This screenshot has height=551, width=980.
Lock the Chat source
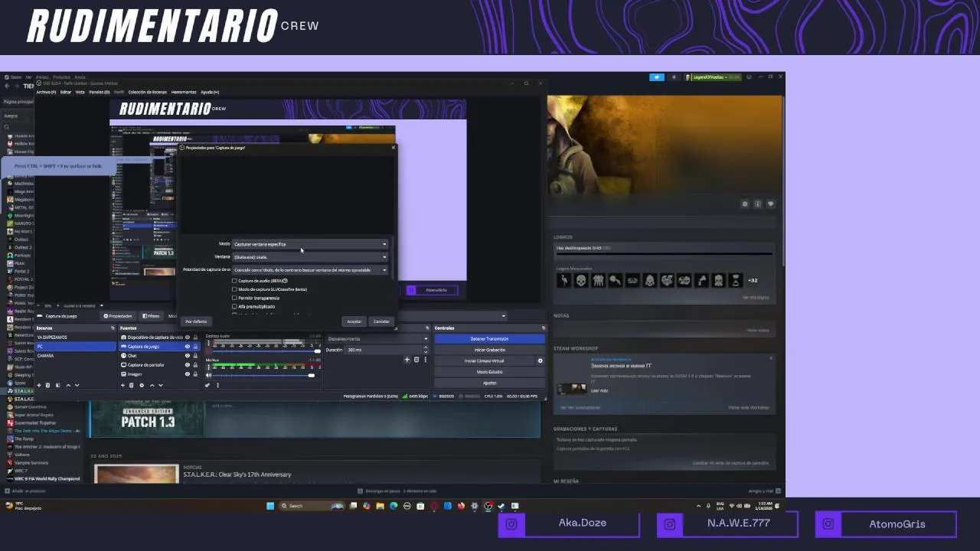click(x=195, y=356)
